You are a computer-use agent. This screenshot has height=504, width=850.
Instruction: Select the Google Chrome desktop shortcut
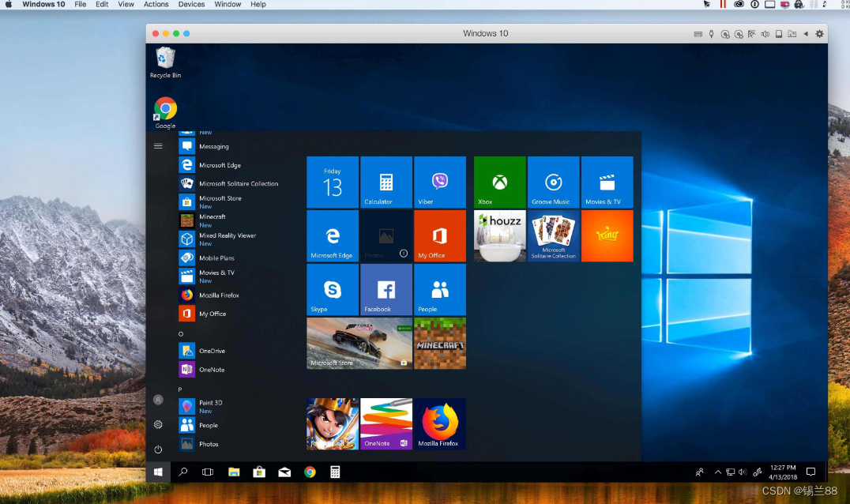pos(165,113)
